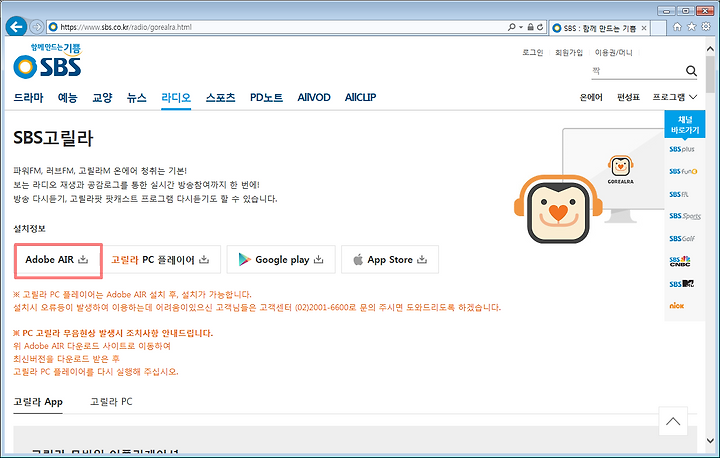Image resolution: width=720 pixels, height=458 pixels.
Task: Go back with the browser back arrow
Action: coord(16,27)
